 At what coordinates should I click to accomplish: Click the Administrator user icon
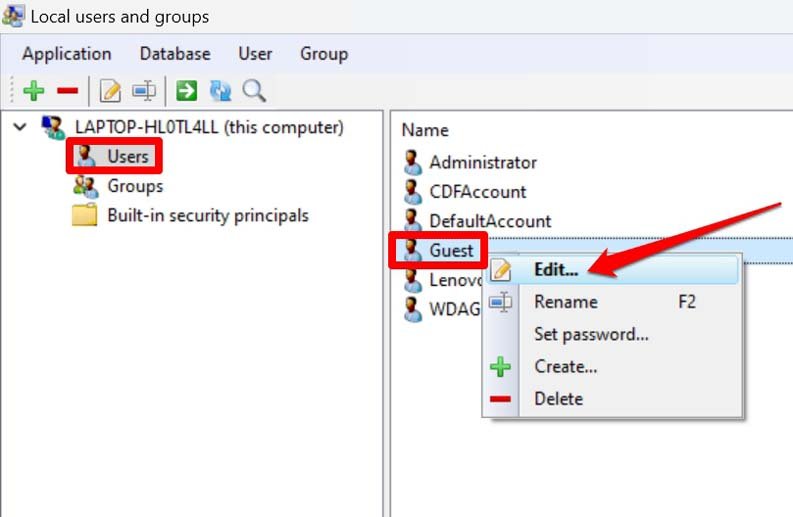click(413, 162)
